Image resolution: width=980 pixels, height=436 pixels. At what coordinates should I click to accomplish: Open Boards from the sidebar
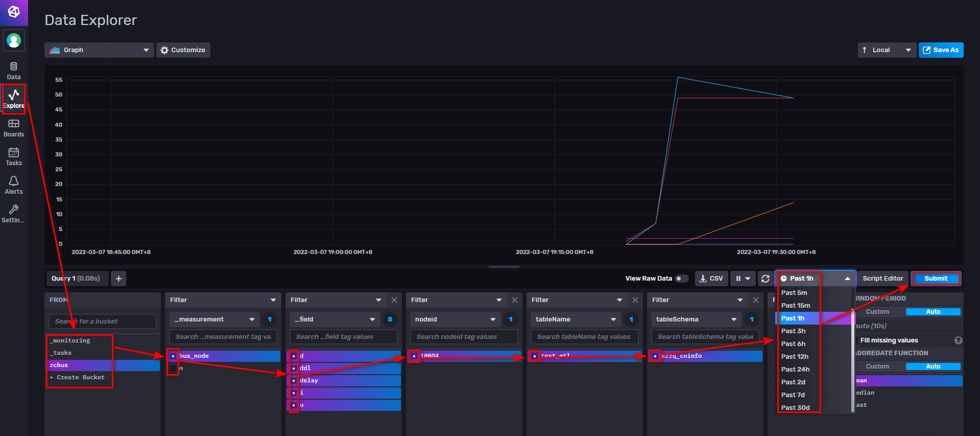point(14,128)
